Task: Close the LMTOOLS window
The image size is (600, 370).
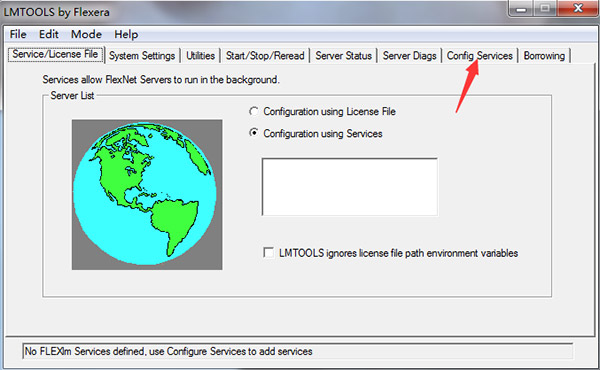Action: (x=578, y=8)
